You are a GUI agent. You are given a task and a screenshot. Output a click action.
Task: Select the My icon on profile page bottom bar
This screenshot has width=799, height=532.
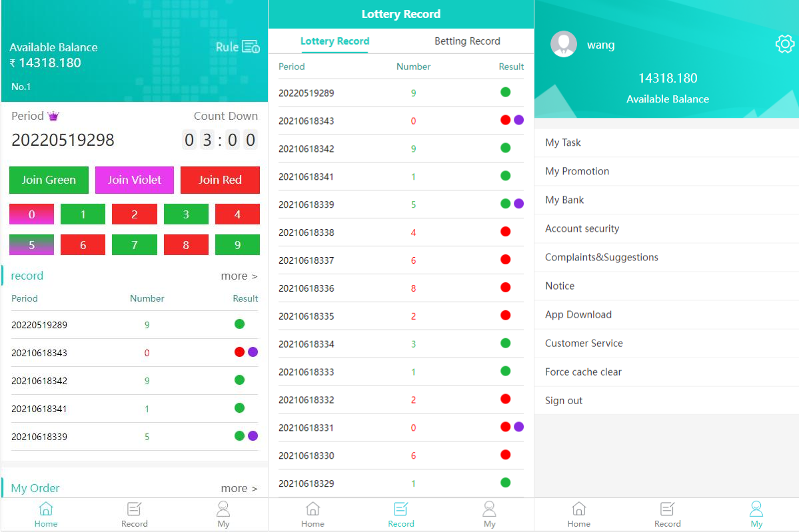756,513
